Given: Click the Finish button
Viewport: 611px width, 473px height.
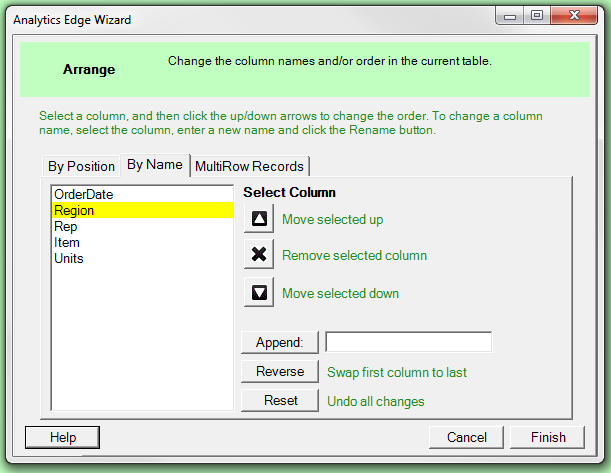Looking at the screenshot, I should pos(547,437).
